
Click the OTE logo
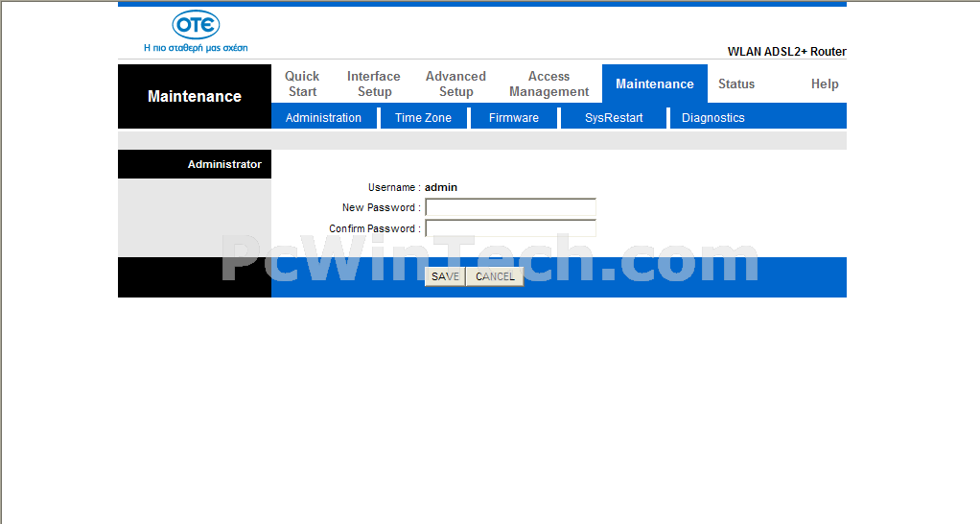[x=196, y=26]
